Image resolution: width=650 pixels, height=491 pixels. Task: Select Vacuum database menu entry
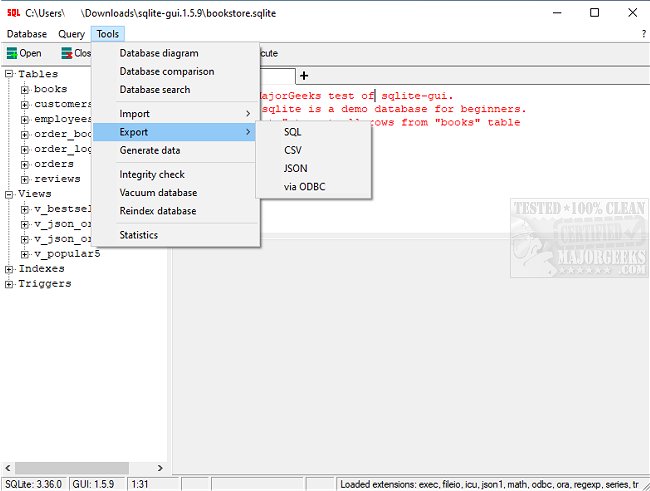point(174,192)
